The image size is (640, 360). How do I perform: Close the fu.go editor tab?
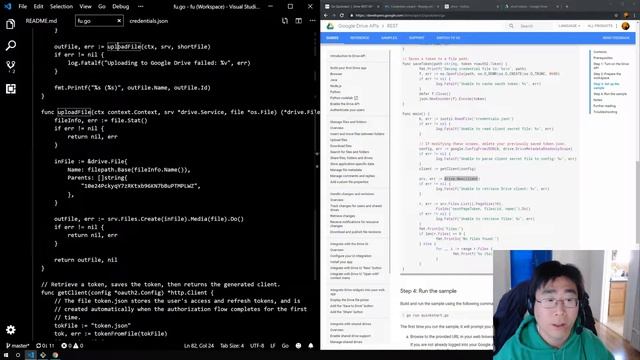pyautogui.click(x=119, y=21)
